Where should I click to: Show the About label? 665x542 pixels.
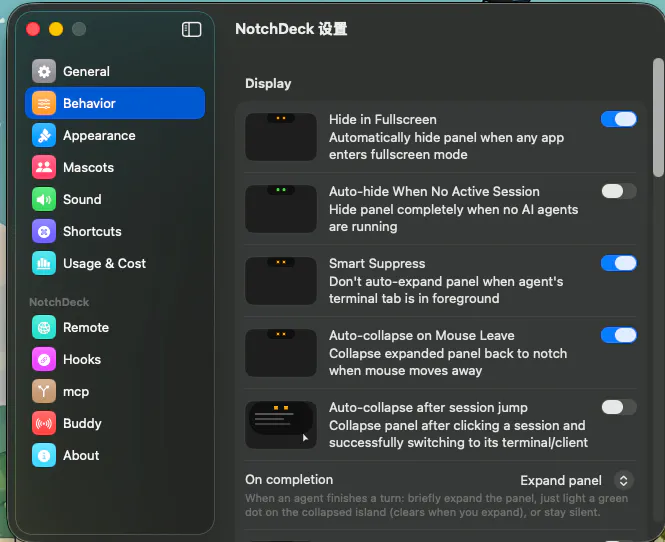pos(81,455)
